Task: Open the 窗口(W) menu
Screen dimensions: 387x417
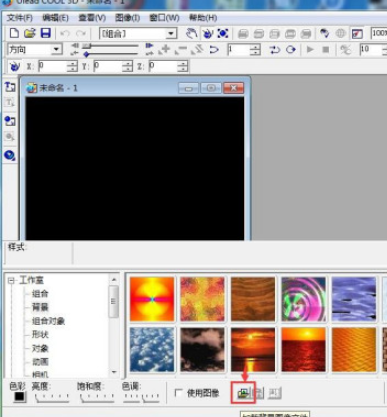Action: coord(164,18)
